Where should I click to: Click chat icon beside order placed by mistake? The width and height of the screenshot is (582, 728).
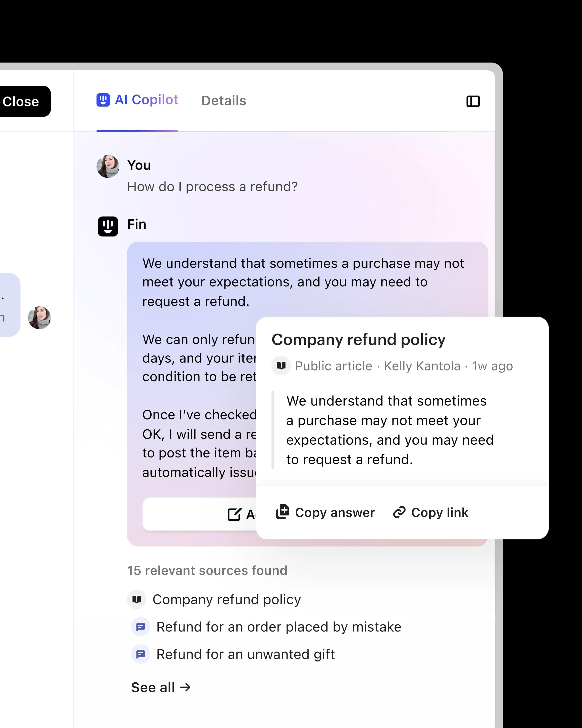140,627
